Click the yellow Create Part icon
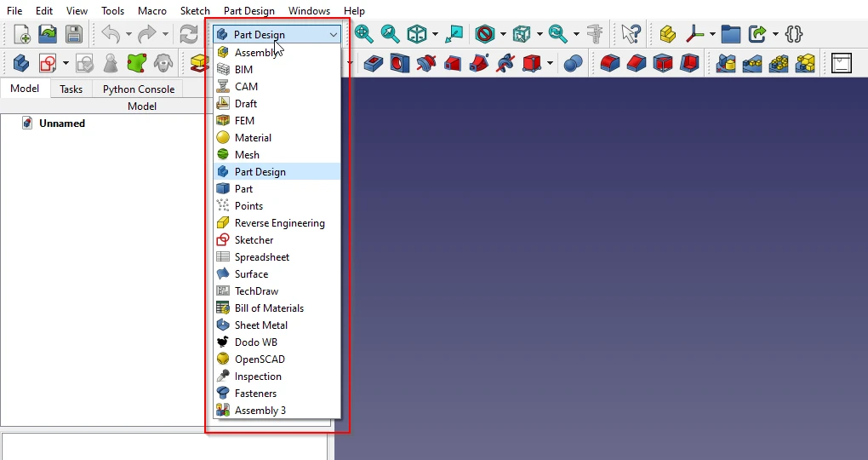Screen dimensions: 868x460 point(668,34)
